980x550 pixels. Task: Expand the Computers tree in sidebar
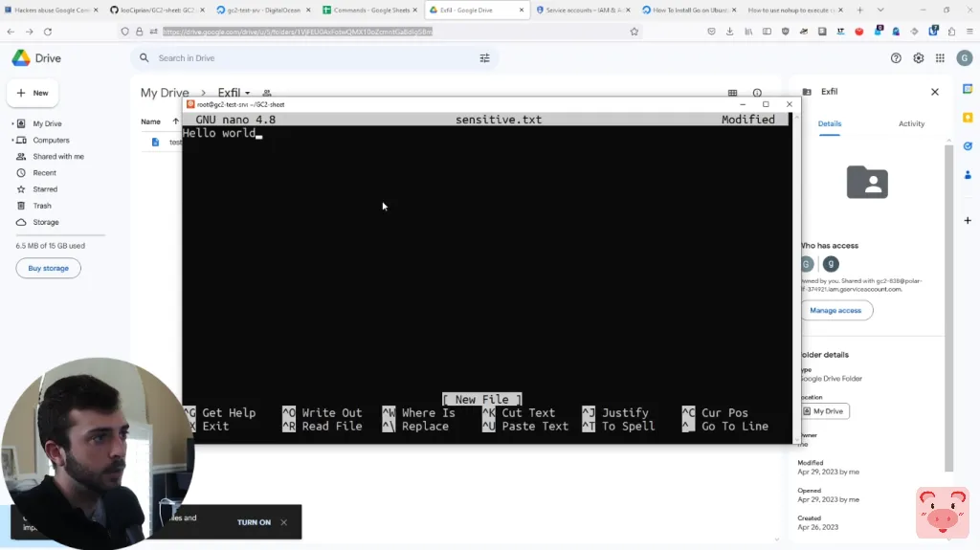(12, 140)
